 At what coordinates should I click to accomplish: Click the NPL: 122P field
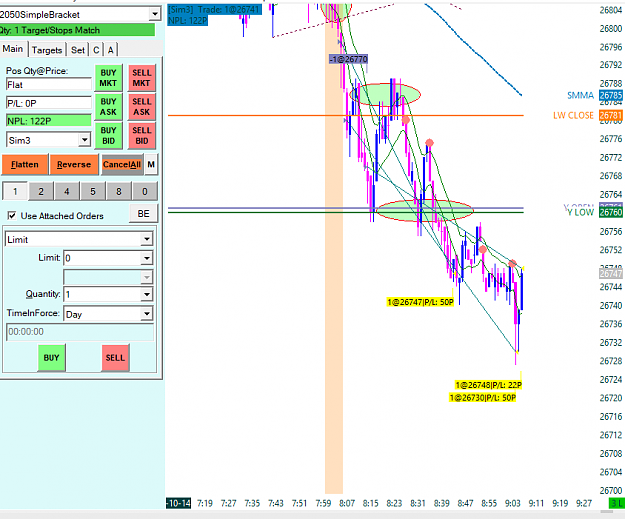[x=49, y=121]
